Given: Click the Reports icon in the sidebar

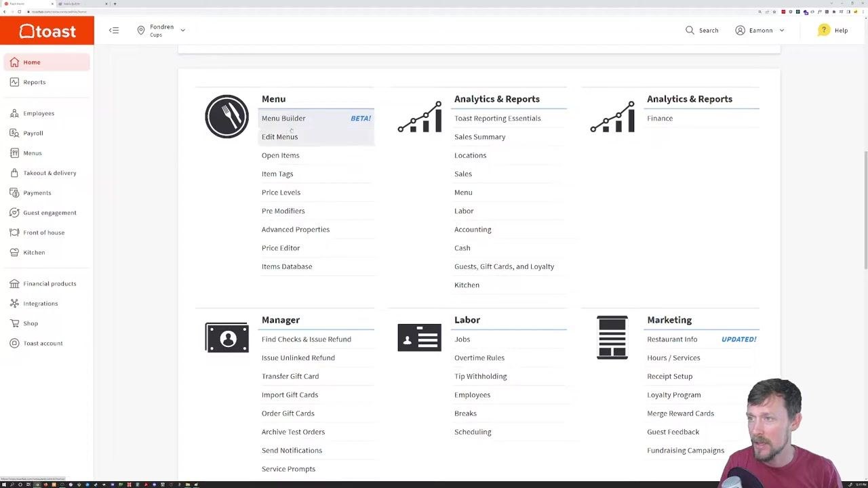Looking at the screenshot, I should [x=14, y=82].
